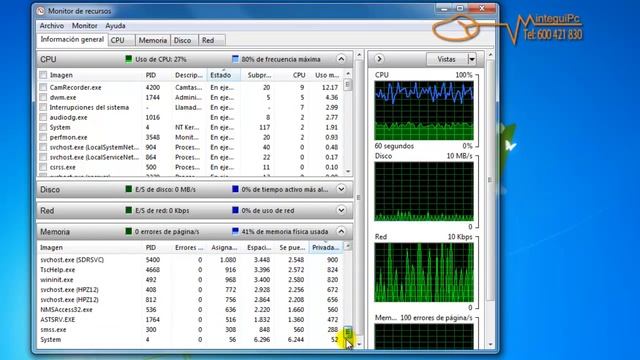
Task: Select the smss.exe memory row
Action: click(x=191, y=330)
